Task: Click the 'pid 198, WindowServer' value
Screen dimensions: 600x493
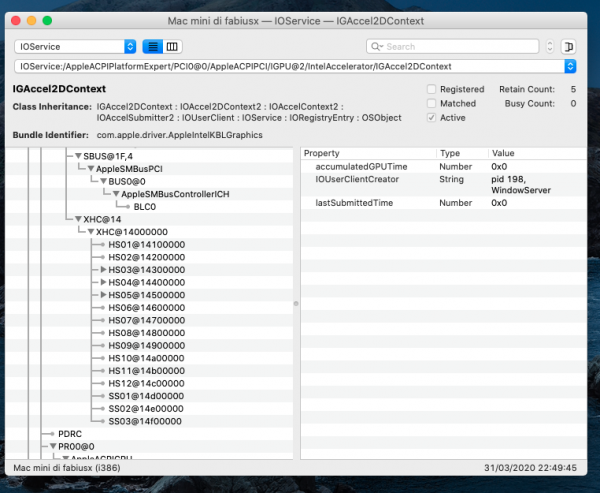Action: pos(521,184)
